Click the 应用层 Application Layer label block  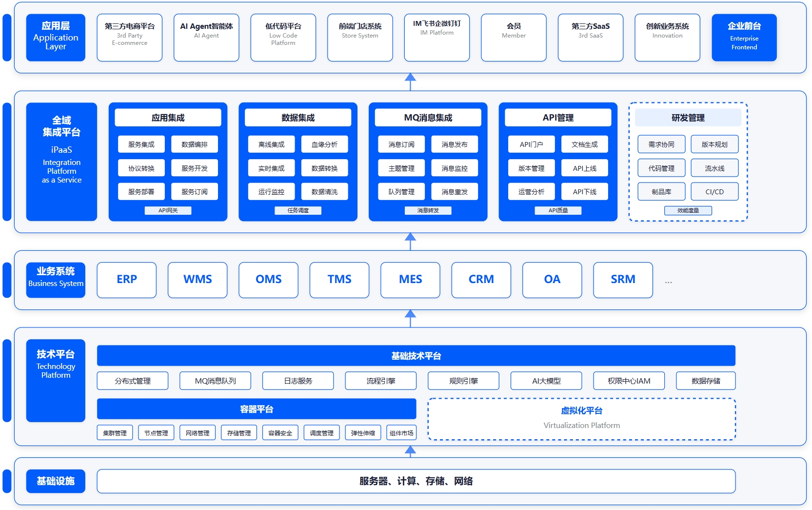coord(56,38)
